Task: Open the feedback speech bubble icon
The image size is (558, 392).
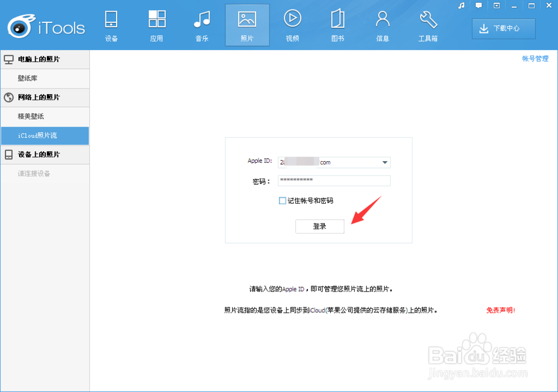Action: 479,6
